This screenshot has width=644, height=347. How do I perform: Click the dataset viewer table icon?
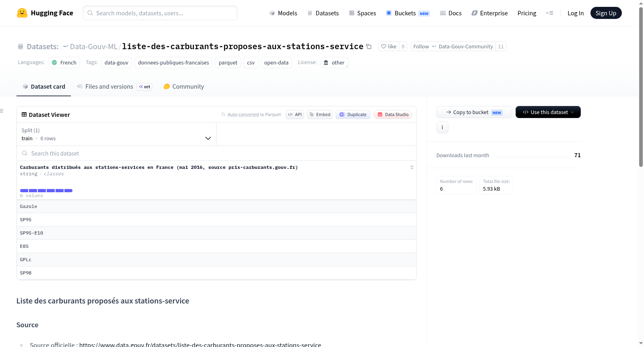24,114
